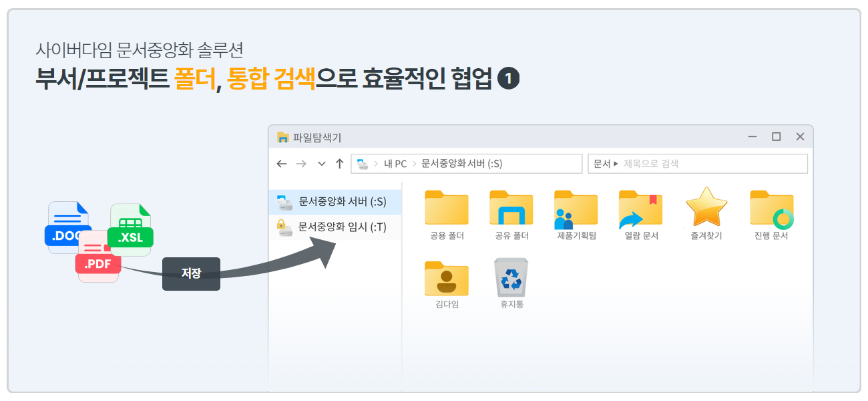Image resolution: width=868 pixels, height=401 pixels.
Task: Click the 진행 문서 label text
Action: pyautogui.click(x=772, y=236)
